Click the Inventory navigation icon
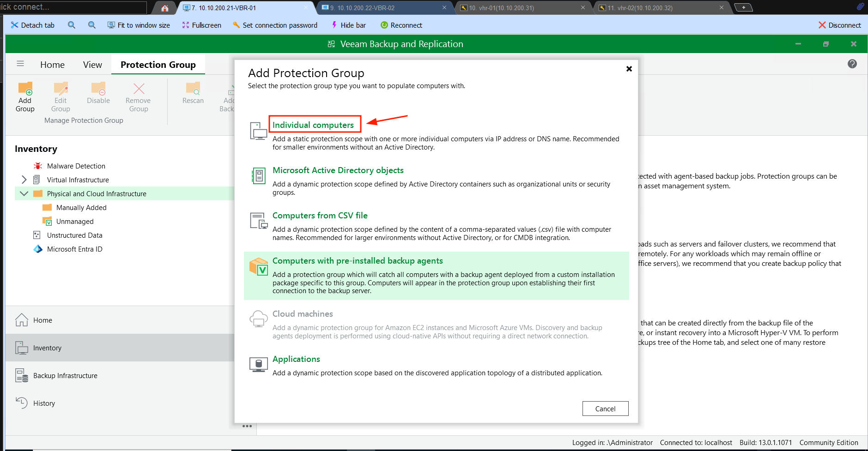The image size is (868, 451). pos(22,348)
